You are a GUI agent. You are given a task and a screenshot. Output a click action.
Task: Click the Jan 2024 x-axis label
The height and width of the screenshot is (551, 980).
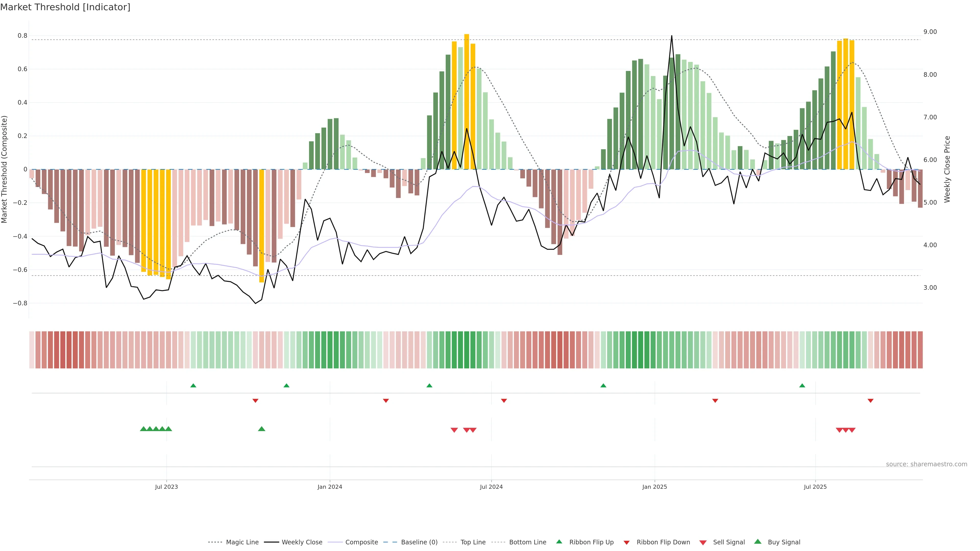tap(329, 487)
